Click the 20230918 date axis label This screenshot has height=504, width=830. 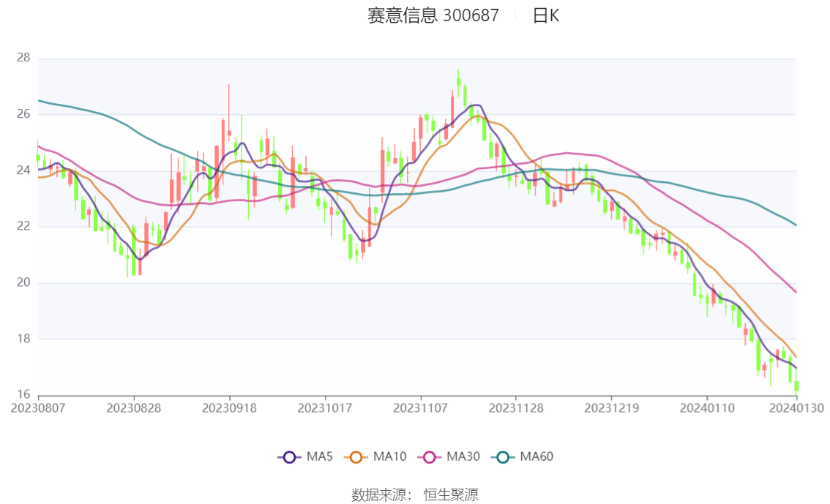click(x=229, y=408)
